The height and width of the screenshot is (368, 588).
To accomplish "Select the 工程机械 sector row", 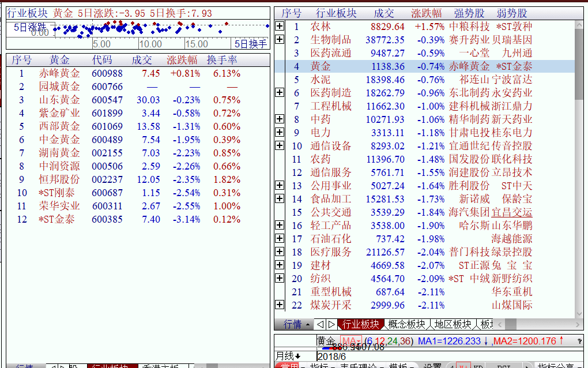I will click(x=424, y=106).
